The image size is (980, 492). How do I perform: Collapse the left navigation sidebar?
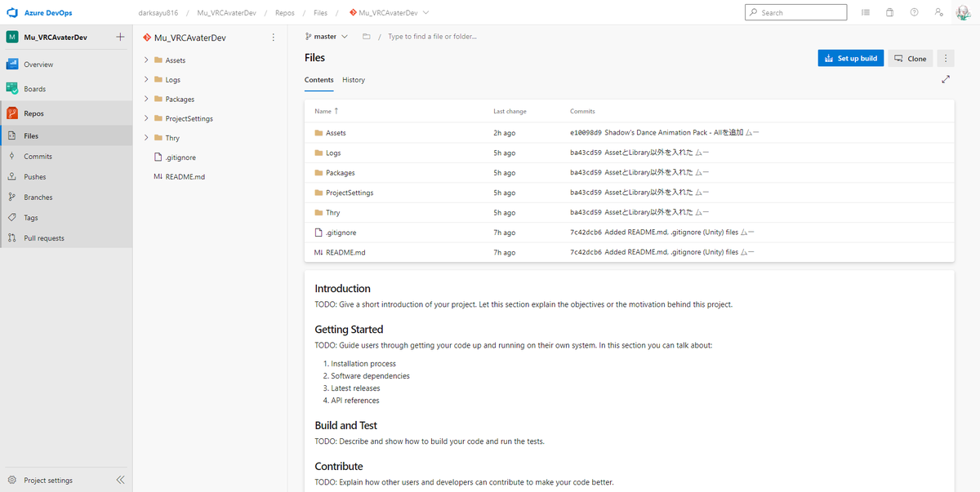[120, 481]
